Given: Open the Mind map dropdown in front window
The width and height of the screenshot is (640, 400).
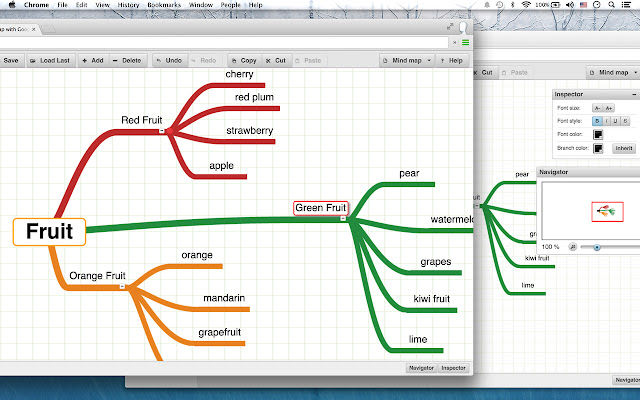Looking at the screenshot, I should point(407,60).
